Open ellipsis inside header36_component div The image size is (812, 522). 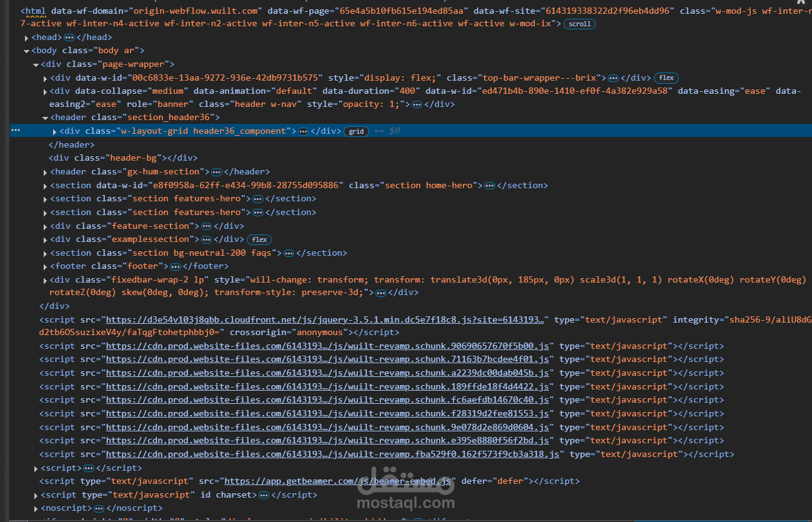coord(303,131)
